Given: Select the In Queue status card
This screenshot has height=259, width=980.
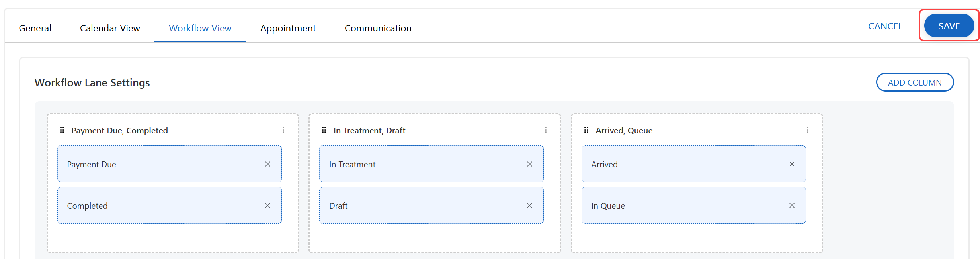Looking at the screenshot, I should pyautogui.click(x=677, y=206).
